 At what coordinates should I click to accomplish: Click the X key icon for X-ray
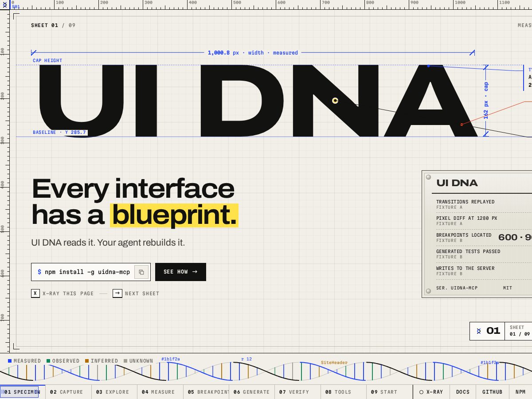(35, 293)
